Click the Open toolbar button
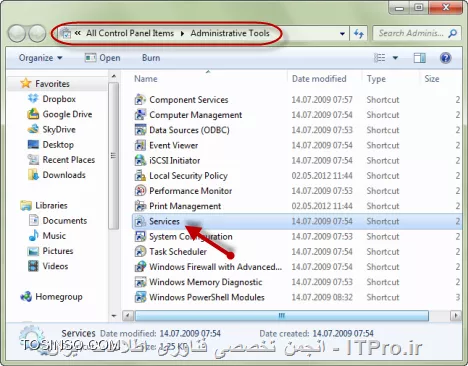 102,58
